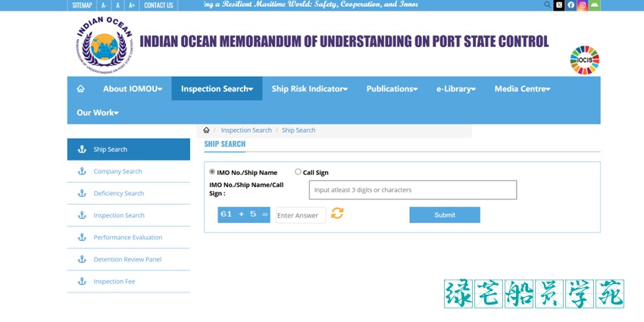Select the Call Sign radio button

click(x=299, y=172)
